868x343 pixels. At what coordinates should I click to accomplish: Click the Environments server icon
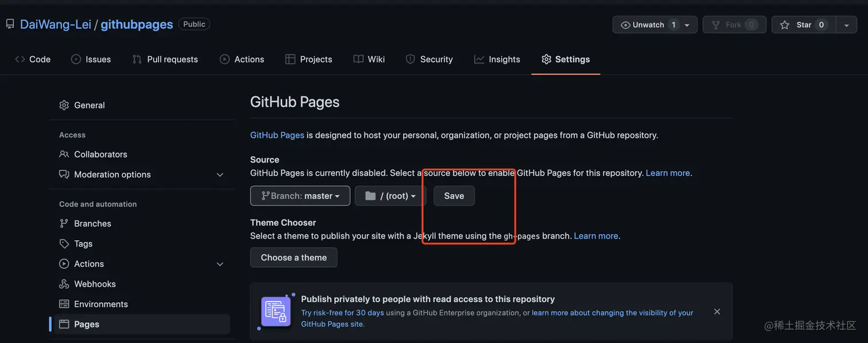point(64,304)
